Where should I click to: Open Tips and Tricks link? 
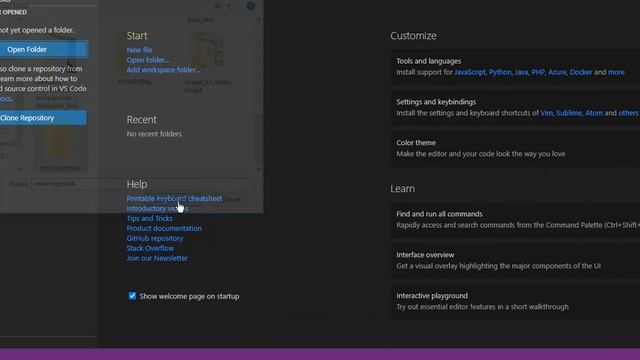pos(149,218)
